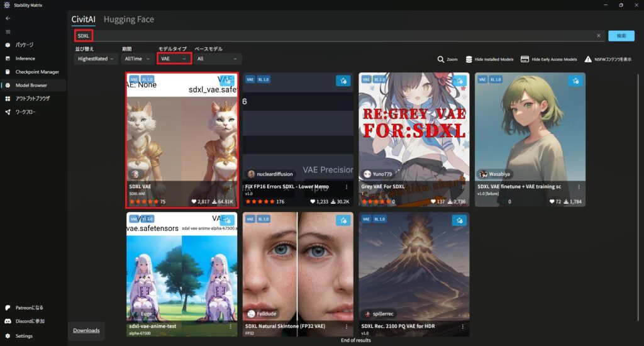Viewport: 644px width, 346px height.
Task: Click the 2,817 likes count on SDXL VAE
Action: coord(201,202)
